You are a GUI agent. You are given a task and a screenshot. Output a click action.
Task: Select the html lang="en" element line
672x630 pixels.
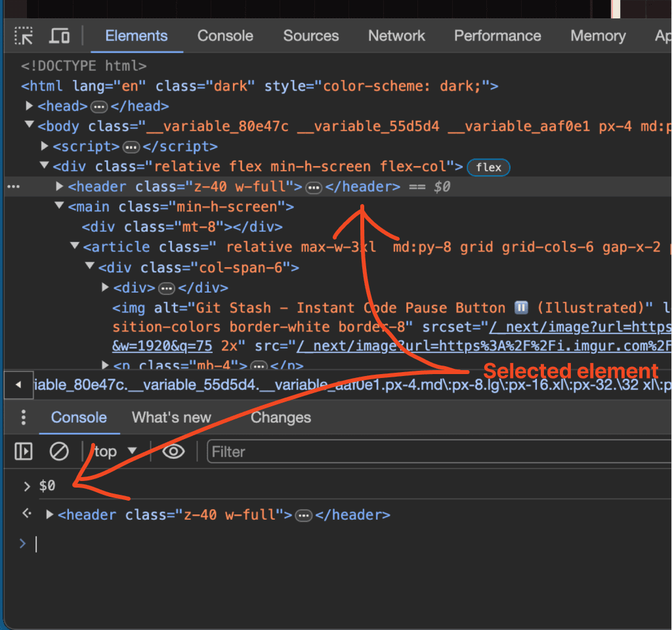pos(260,86)
